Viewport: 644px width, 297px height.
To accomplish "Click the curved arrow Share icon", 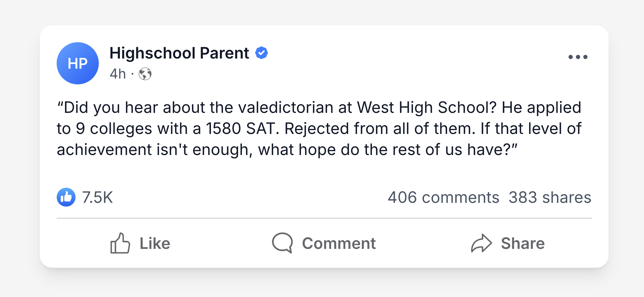I will coord(481,243).
